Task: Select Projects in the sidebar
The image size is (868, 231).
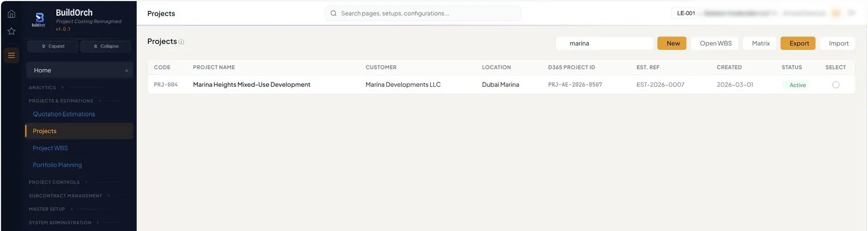Action: (79, 131)
